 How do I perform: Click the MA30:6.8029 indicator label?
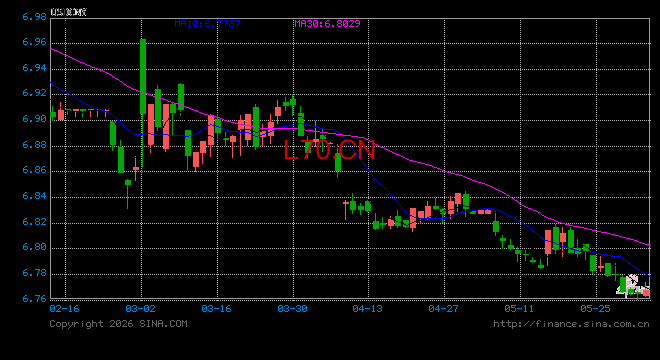(327, 24)
